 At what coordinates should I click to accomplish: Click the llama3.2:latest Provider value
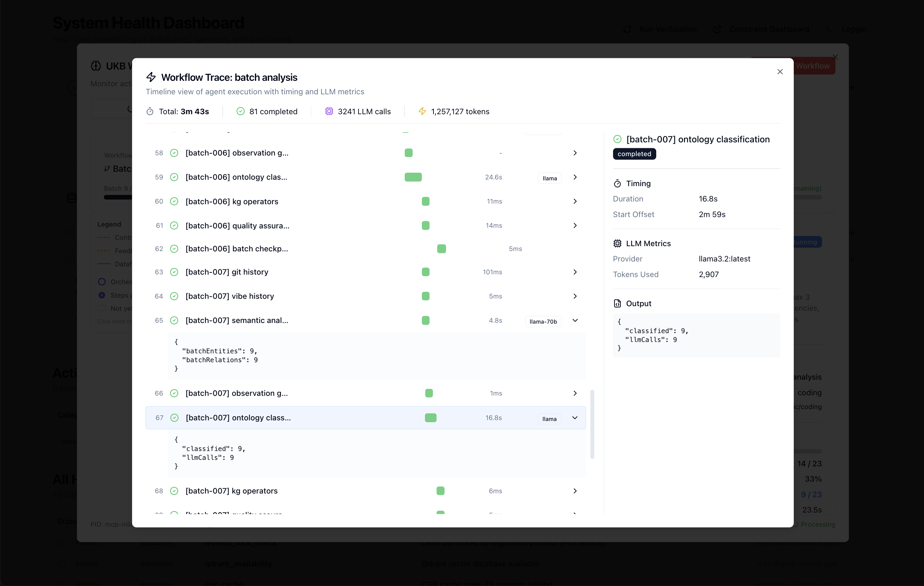click(x=724, y=259)
